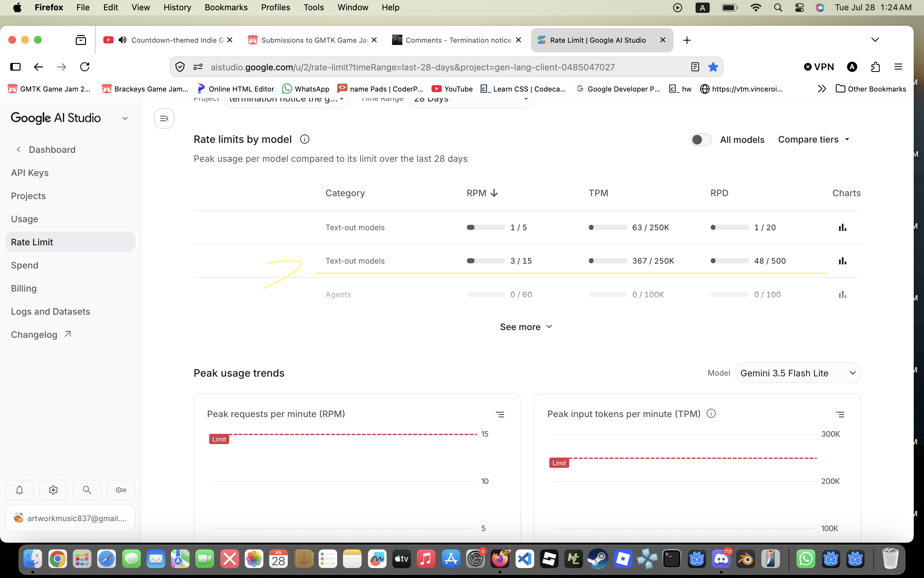Expand the Google AI Studio sidebar chevron
The height and width of the screenshot is (578, 924).
coord(125,118)
